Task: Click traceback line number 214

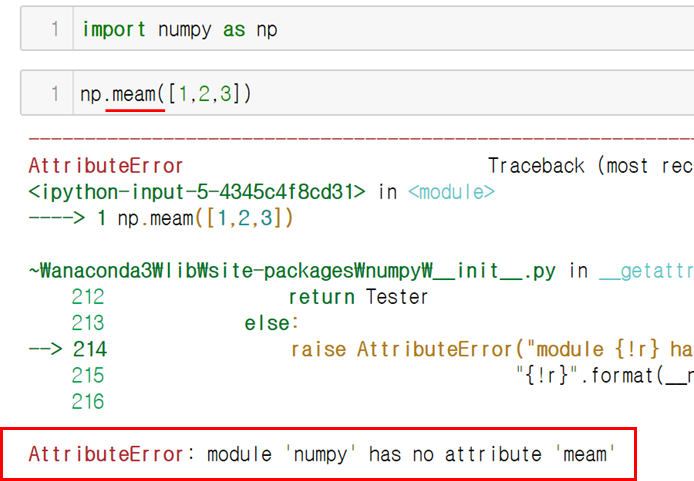Action: (90, 349)
